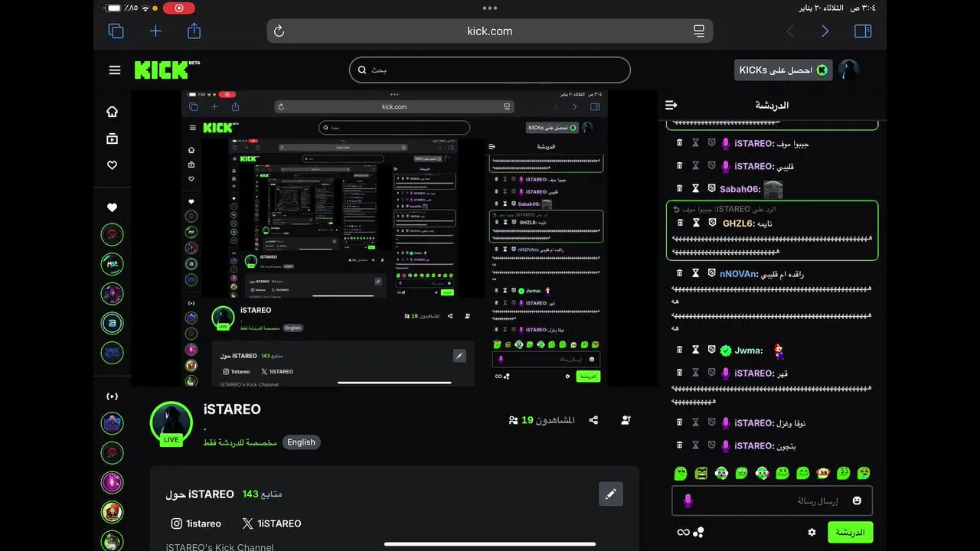
Task: Open chat settings gear
Action: 812,533
